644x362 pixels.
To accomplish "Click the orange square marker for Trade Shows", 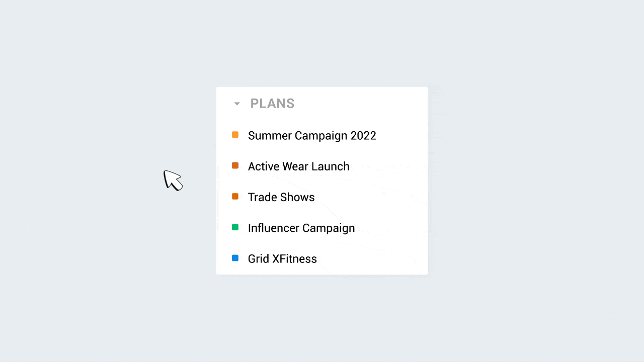I will (x=235, y=196).
